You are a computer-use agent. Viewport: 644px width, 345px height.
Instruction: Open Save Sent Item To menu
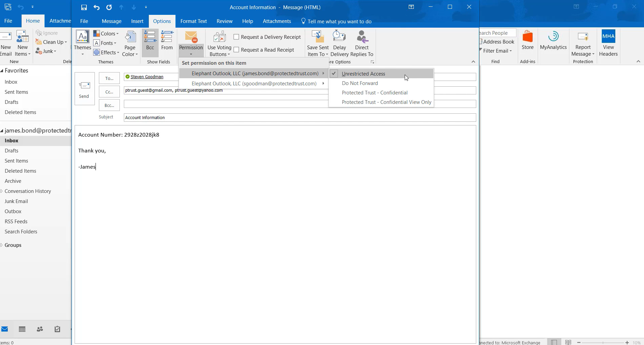coord(318,44)
